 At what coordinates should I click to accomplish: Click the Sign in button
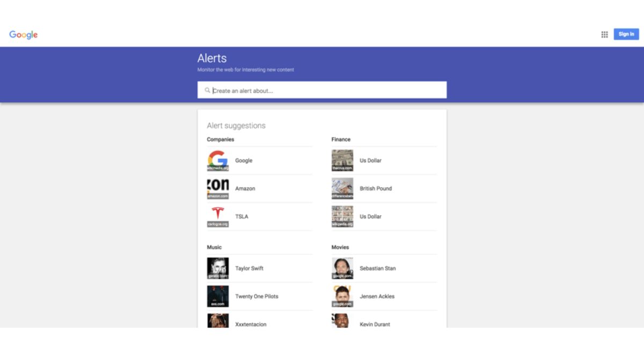[x=626, y=34]
